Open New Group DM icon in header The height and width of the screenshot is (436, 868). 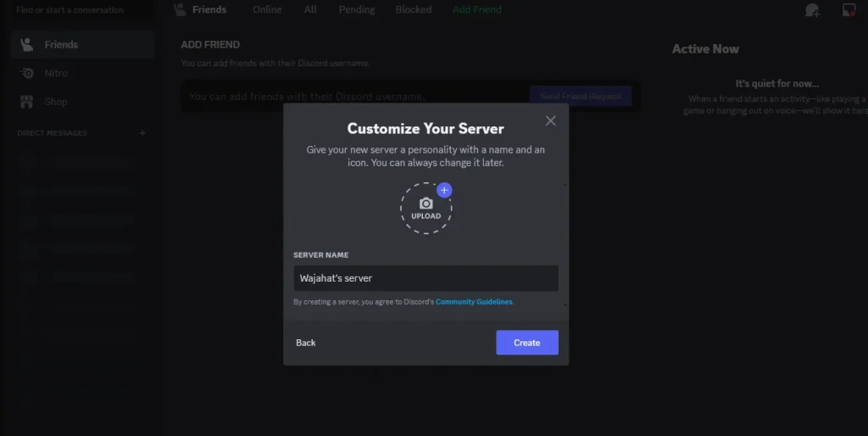pos(812,10)
